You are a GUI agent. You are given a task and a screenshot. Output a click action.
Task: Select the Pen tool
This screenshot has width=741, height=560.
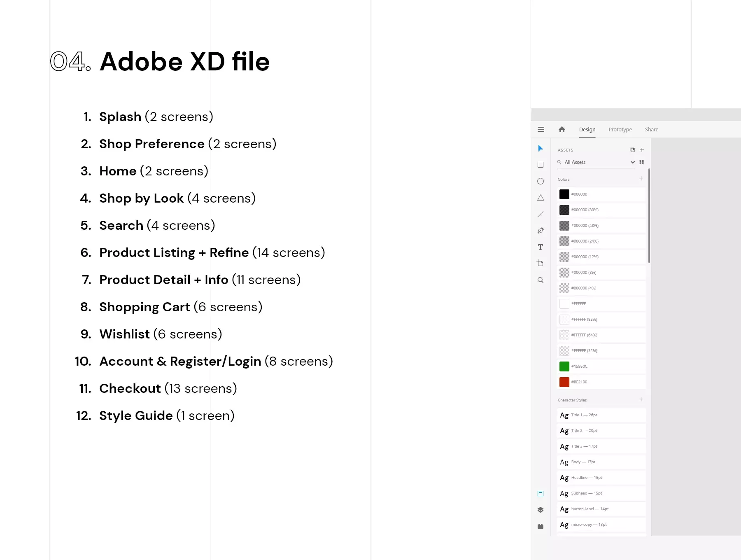(x=541, y=231)
